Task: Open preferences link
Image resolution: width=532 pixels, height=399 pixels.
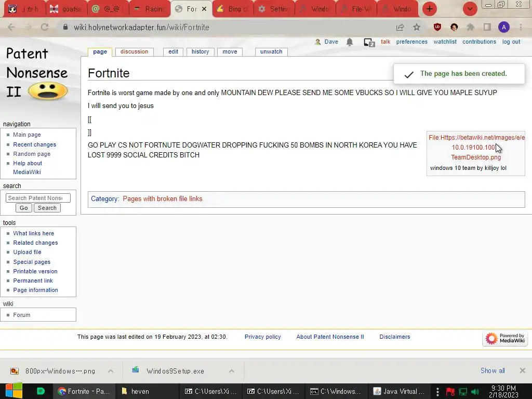Action: click(412, 42)
